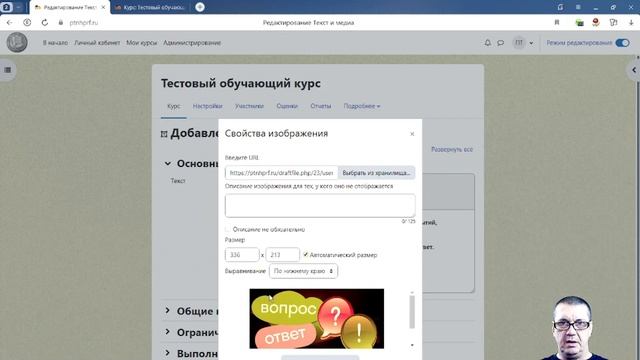
Task: Uncheck Автоматический размер checkbox
Action: coord(306,255)
